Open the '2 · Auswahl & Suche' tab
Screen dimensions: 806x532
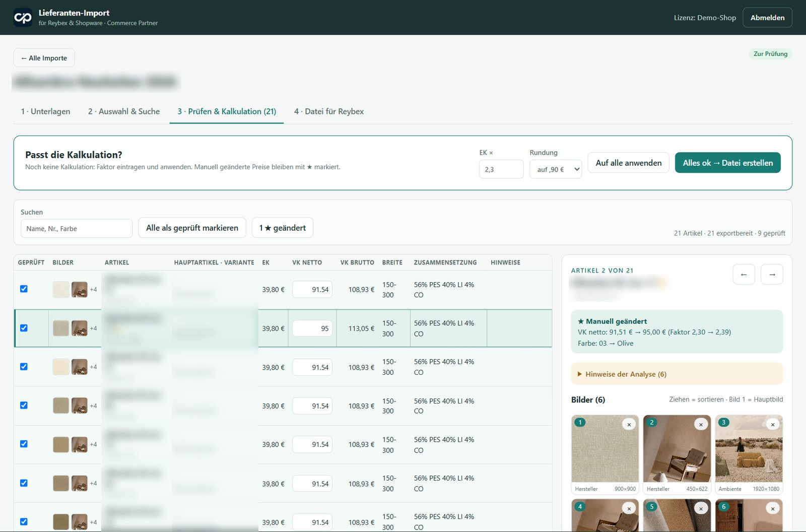(x=124, y=111)
